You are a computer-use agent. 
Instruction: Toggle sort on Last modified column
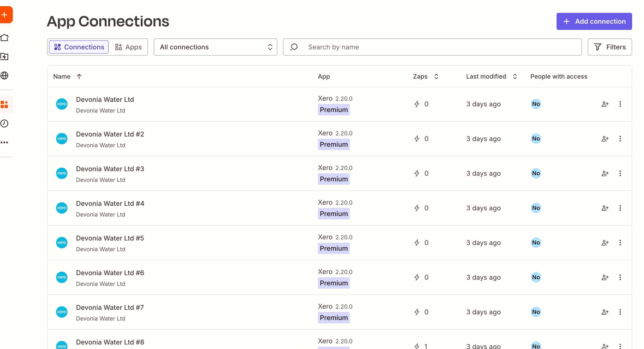pos(514,76)
